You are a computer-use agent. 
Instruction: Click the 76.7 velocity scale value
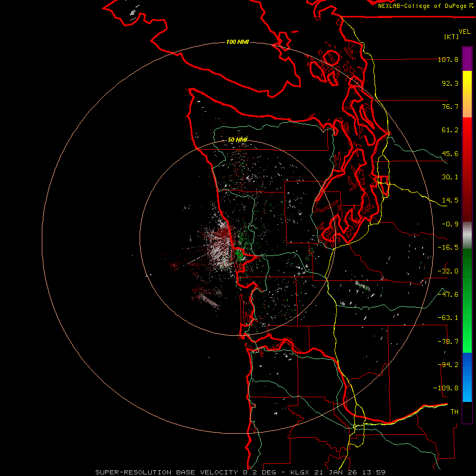(450, 106)
